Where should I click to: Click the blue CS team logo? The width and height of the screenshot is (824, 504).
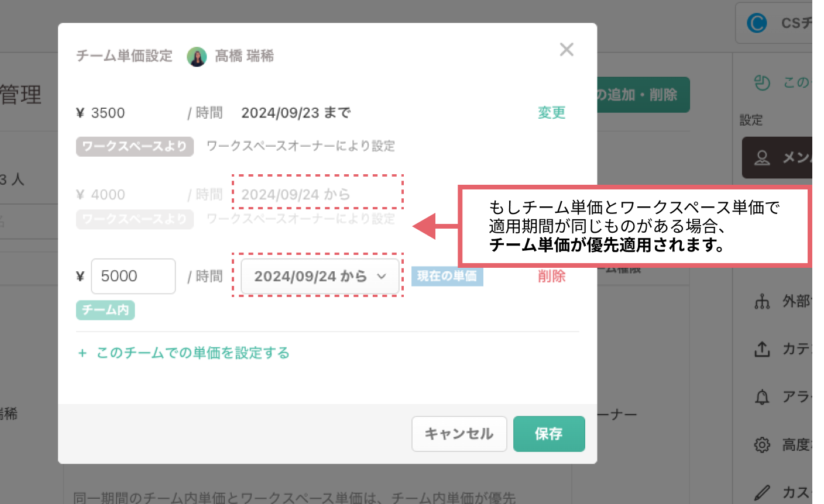(x=757, y=23)
